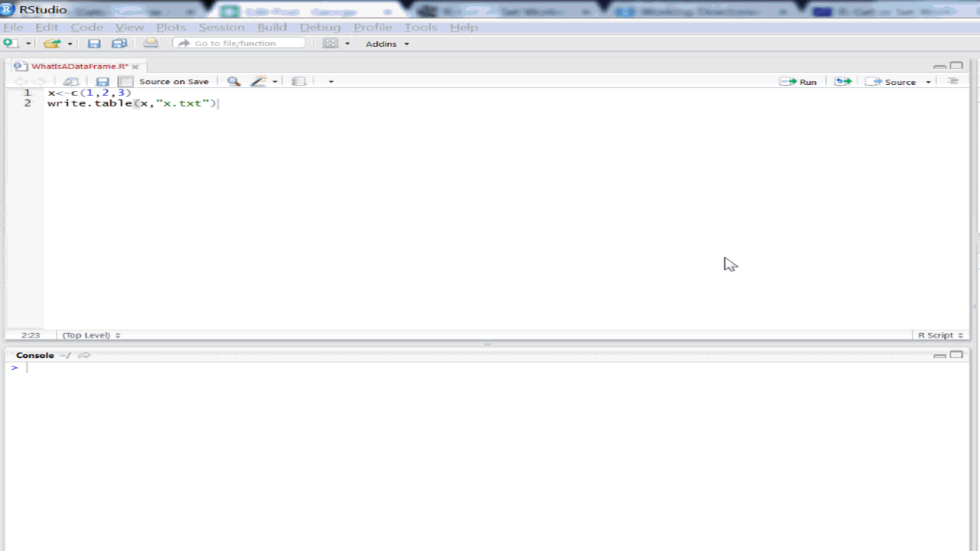Minimize the source editor pane
This screenshot has width=980, height=551.
939,67
